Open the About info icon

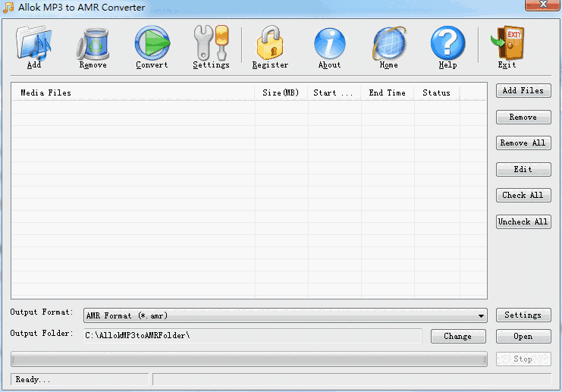point(329,43)
